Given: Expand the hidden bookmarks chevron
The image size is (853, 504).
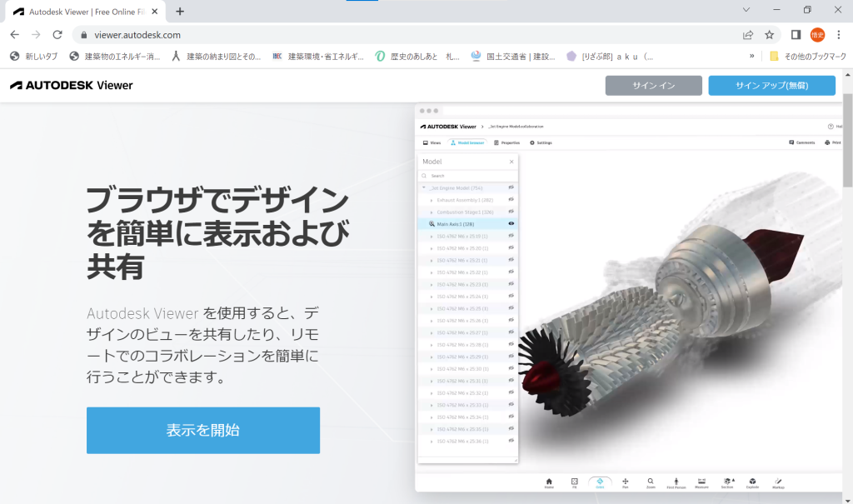Looking at the screenshot, I should coord(752,56).
